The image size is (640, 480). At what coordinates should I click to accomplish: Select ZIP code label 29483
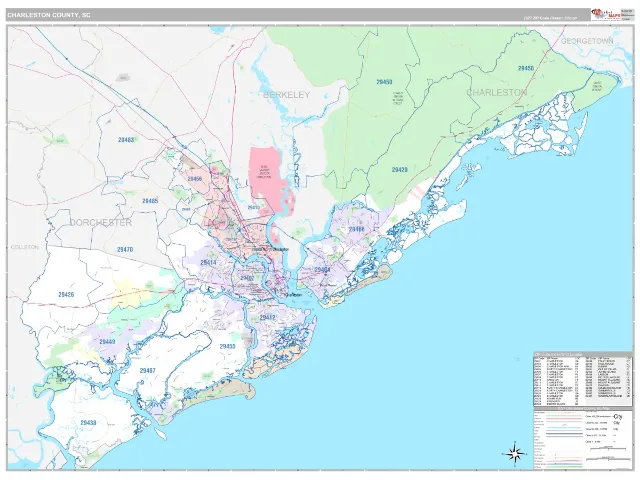(x=126, y=140)
